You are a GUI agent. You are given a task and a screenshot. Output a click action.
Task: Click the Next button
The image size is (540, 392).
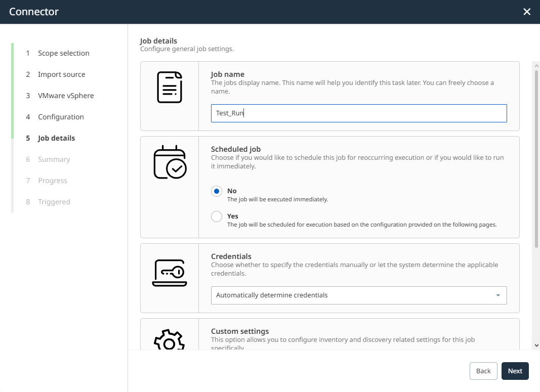tap(515, 371)
